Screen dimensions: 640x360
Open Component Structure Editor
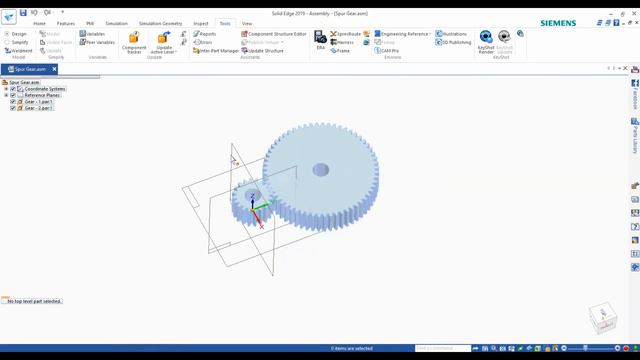click(x=274, y=34)
